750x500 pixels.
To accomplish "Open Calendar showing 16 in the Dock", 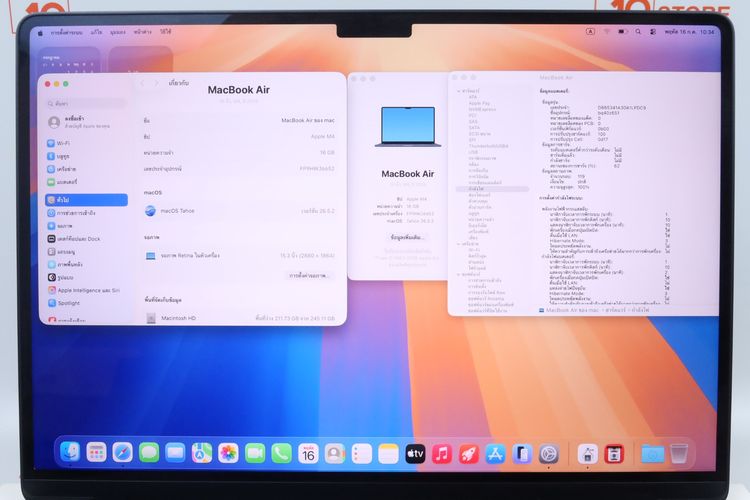I will point(308,454).
